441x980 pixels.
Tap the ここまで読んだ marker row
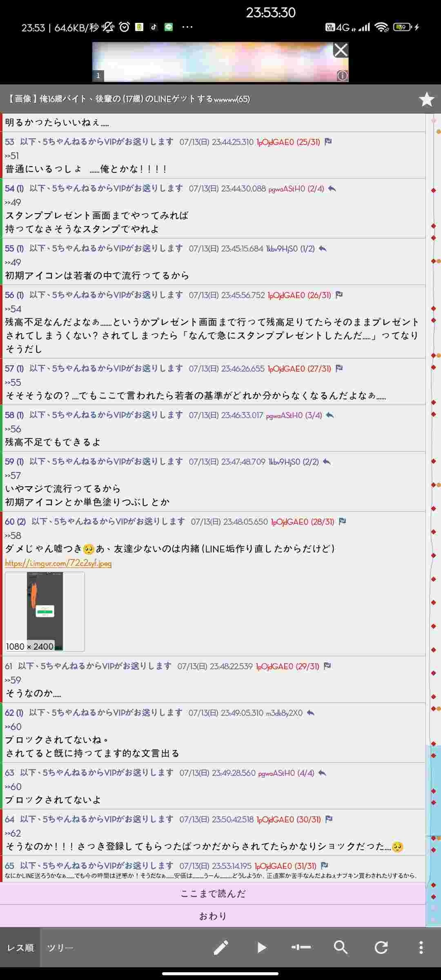[x=213, y=894]
